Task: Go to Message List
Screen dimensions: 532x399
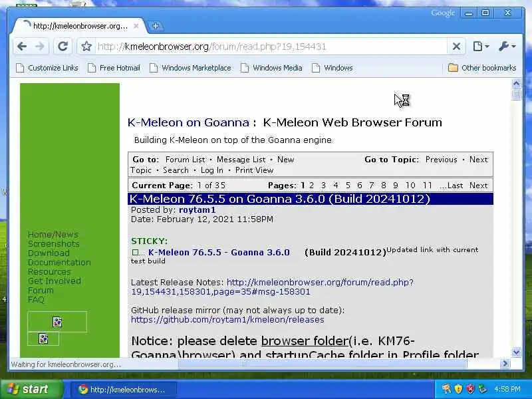Action: pos(241,160)
